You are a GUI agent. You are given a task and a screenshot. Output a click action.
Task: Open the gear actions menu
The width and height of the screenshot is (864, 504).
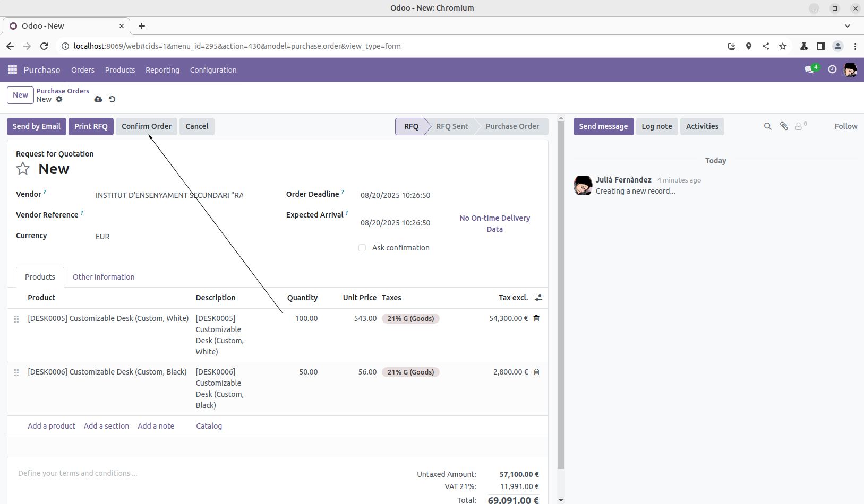(59, 99)
